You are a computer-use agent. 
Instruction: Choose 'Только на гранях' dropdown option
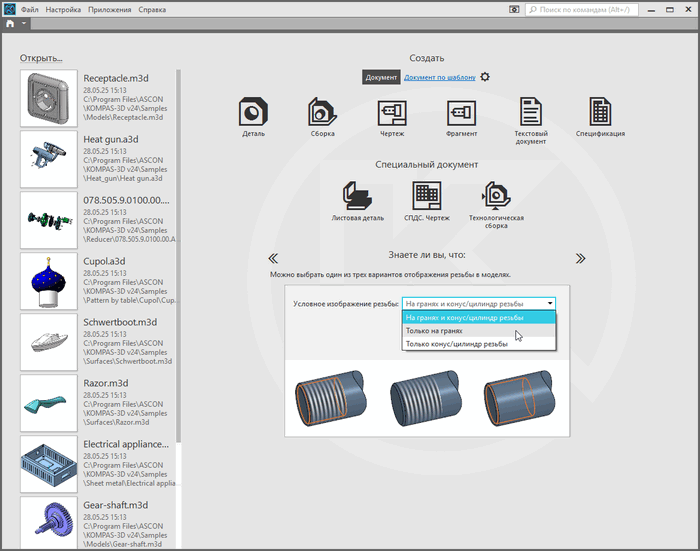[x=434, y=330]
